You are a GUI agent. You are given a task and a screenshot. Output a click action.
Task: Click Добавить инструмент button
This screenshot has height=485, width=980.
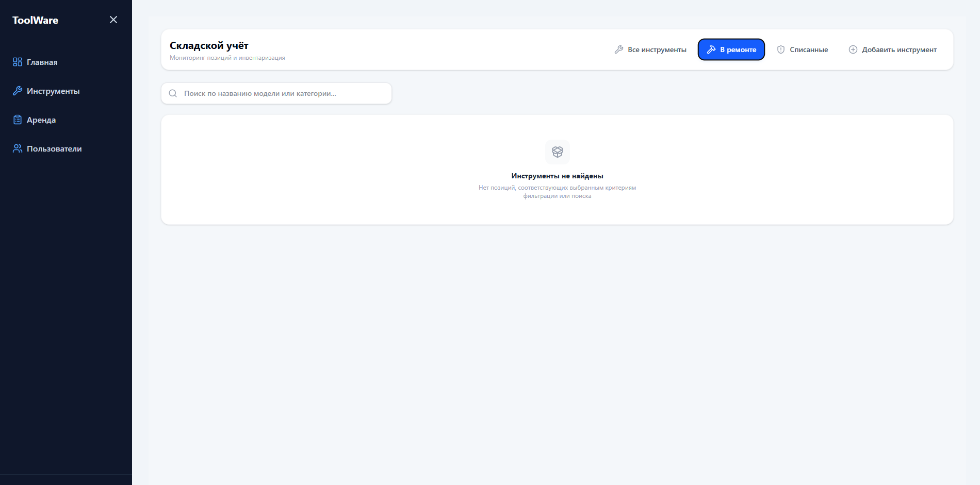pyautogui.click(x=893, y=49)
